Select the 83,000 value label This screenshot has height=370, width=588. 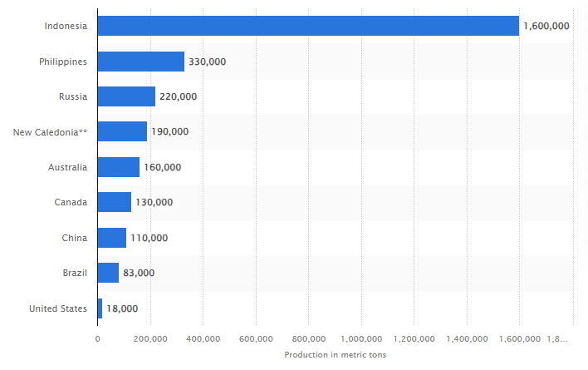[139, 273]
